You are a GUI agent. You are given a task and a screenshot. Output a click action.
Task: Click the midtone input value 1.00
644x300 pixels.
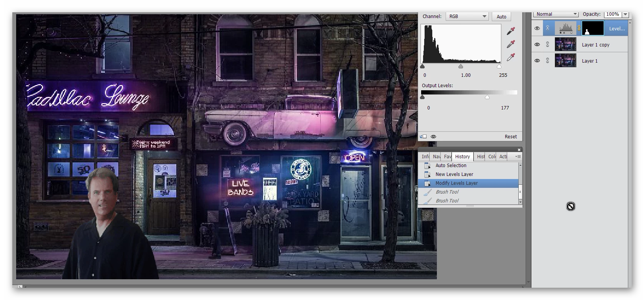466,75
